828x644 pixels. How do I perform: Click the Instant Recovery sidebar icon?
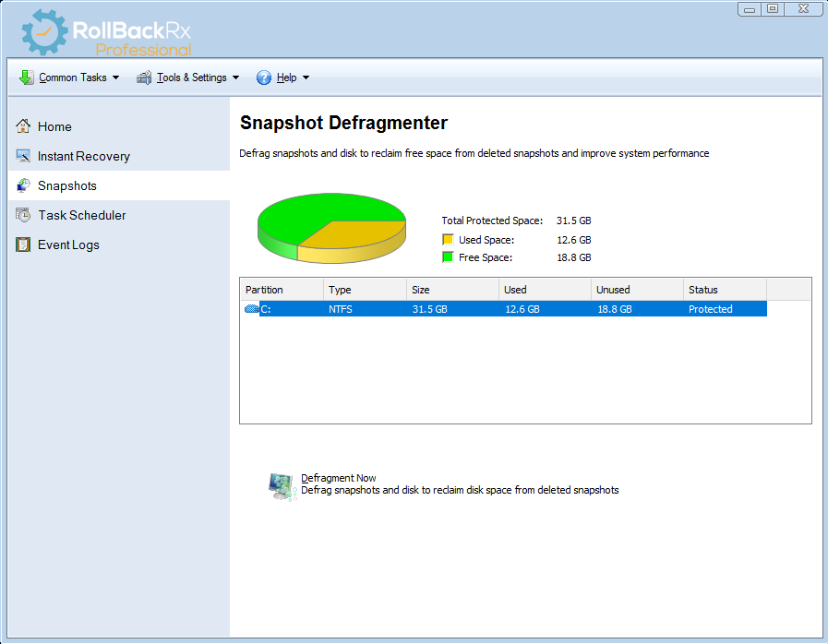pos(23,156)
